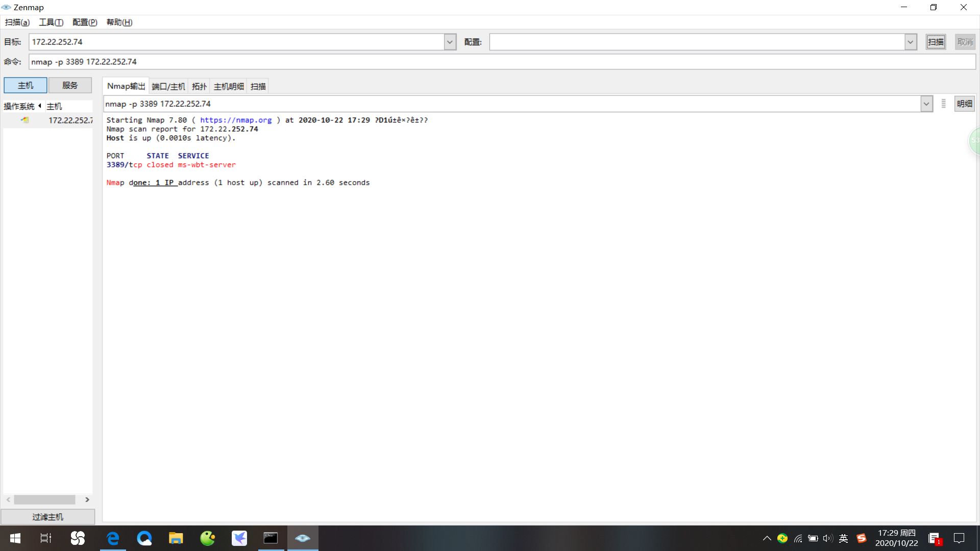
Task: Switch to the 端口/主机 tab
Action: point(168,86)
